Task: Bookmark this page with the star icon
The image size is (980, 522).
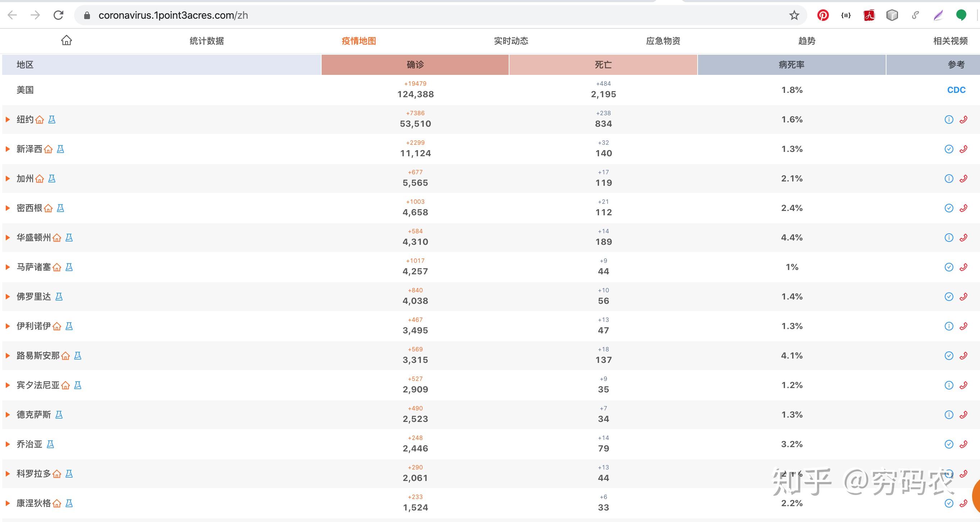Action: (794, 15)
